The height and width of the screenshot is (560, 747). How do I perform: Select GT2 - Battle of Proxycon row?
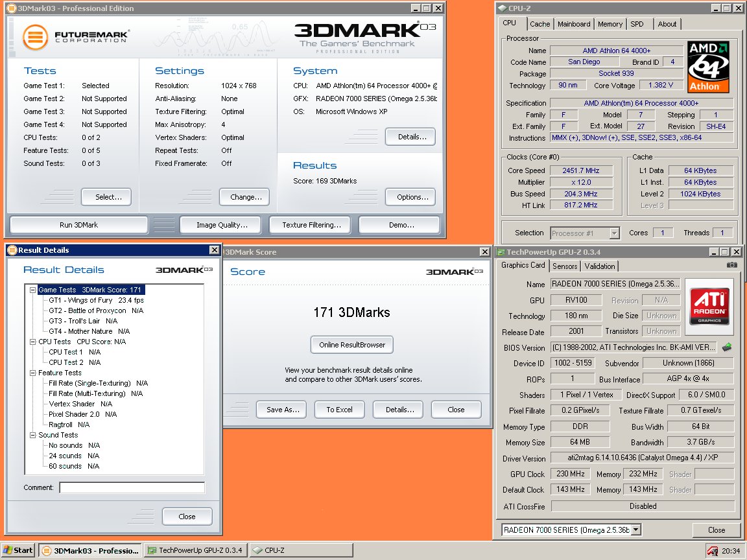coord(96,310)
